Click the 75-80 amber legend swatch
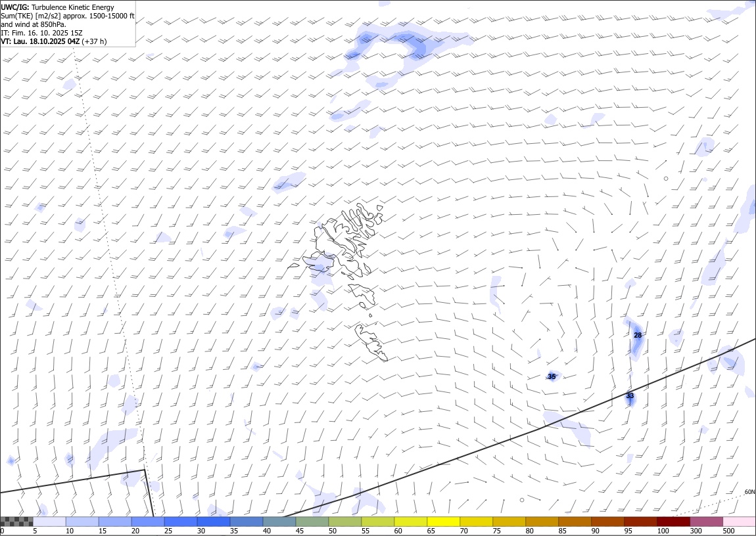The image size is (756, 536). (509, 522)
